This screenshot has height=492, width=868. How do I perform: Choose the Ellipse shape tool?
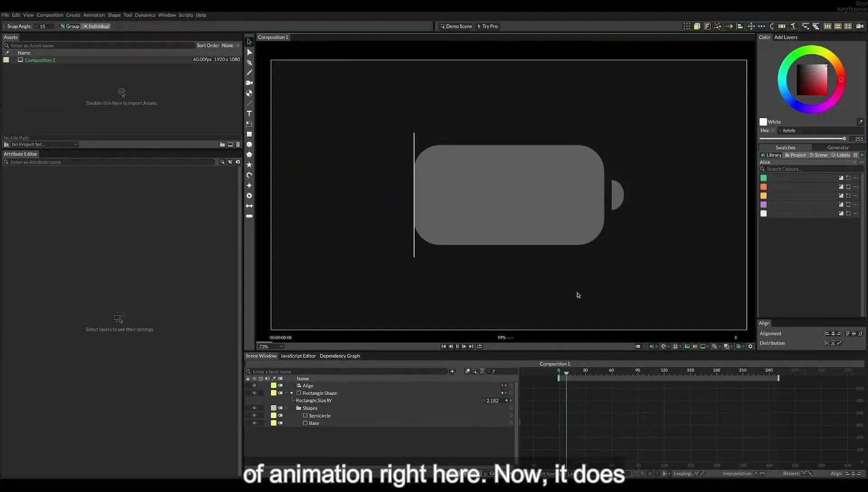(249, 145)
